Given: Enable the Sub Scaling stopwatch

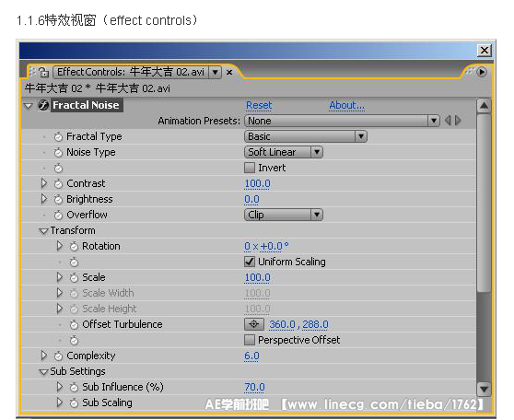Looking at the screenshot, I should 74,402.
